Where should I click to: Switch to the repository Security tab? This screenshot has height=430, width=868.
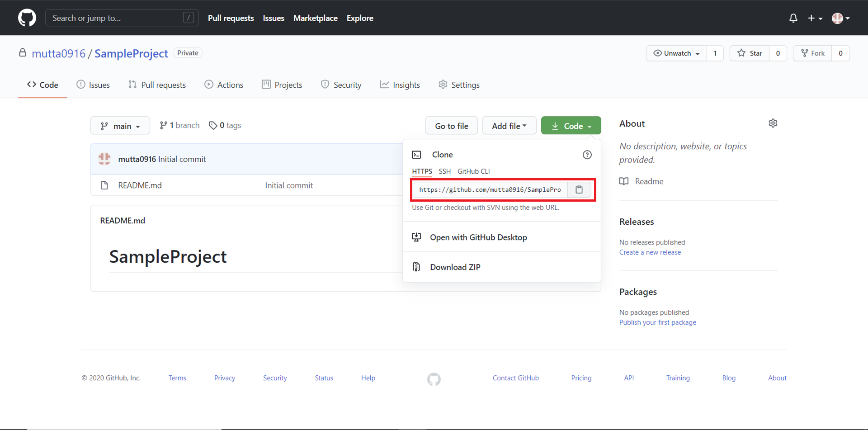tap(341, 85)
